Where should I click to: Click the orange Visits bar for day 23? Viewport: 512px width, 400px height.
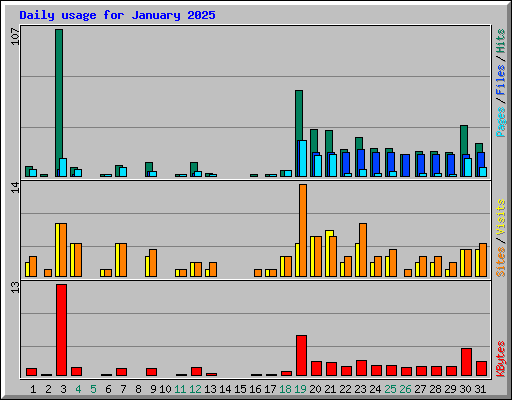click(x=363, y=250)
